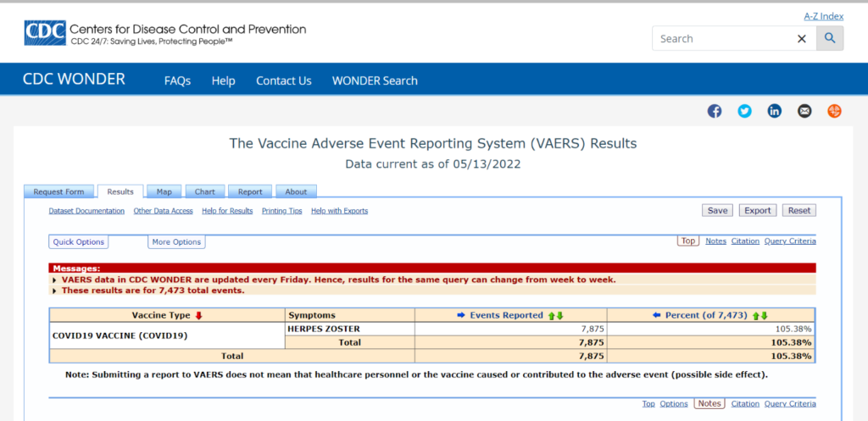
Task: Jump to Query Criteria via upper link
Action: 790,241
